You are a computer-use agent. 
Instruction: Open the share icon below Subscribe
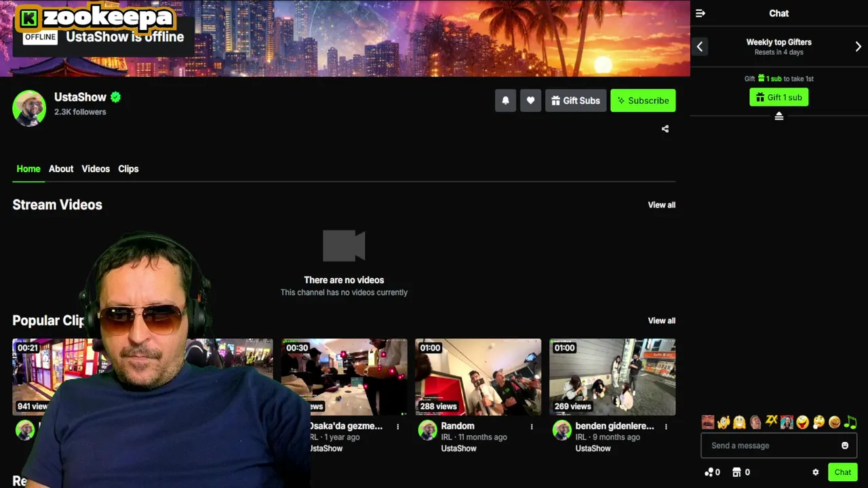[665, 129]
